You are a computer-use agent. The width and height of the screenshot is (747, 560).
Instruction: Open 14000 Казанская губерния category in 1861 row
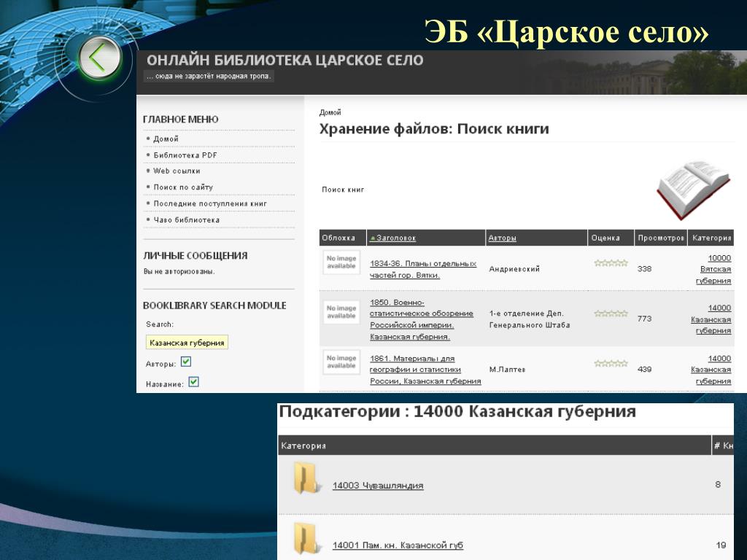[x=711, y=370]
